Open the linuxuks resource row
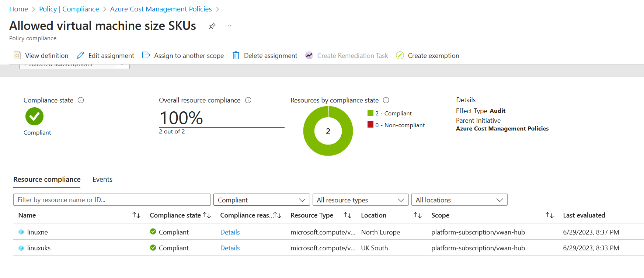Image resolution: width=644 pixels, height=278 pixels. pyautogui.click(x=328, y=248)
